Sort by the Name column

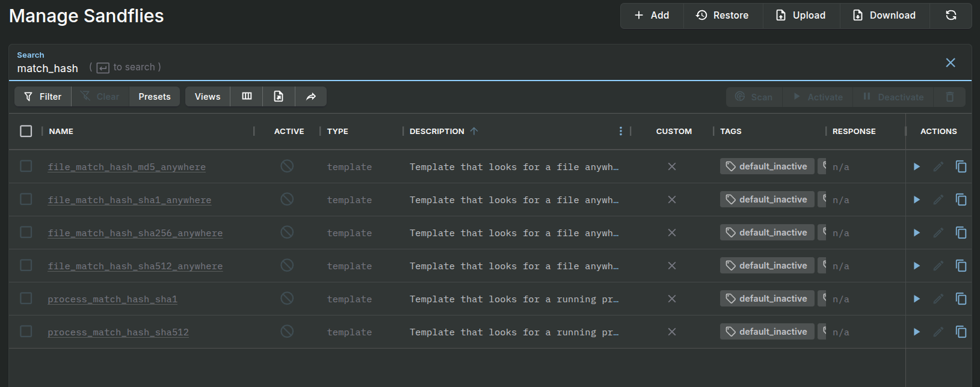click(x=61, y=131)
